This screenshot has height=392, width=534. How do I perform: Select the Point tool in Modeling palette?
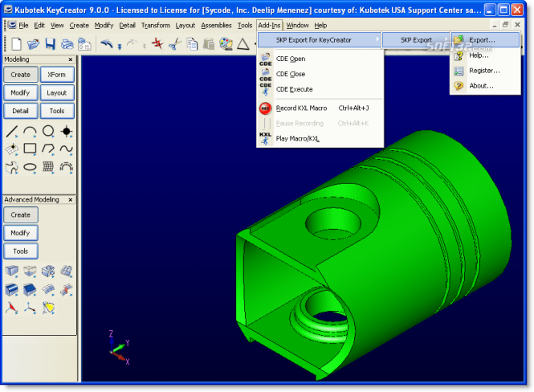click(67, 131)
